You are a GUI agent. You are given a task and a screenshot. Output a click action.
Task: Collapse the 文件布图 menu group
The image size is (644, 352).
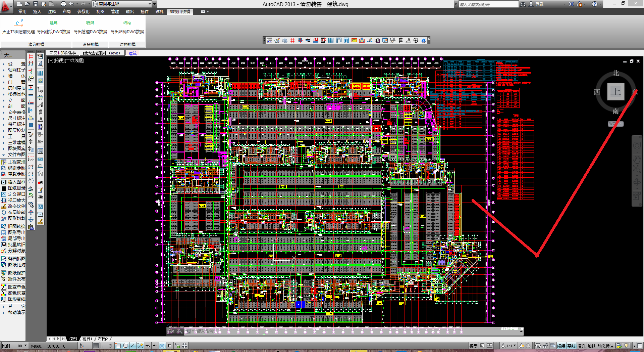(x=13, y=155)
